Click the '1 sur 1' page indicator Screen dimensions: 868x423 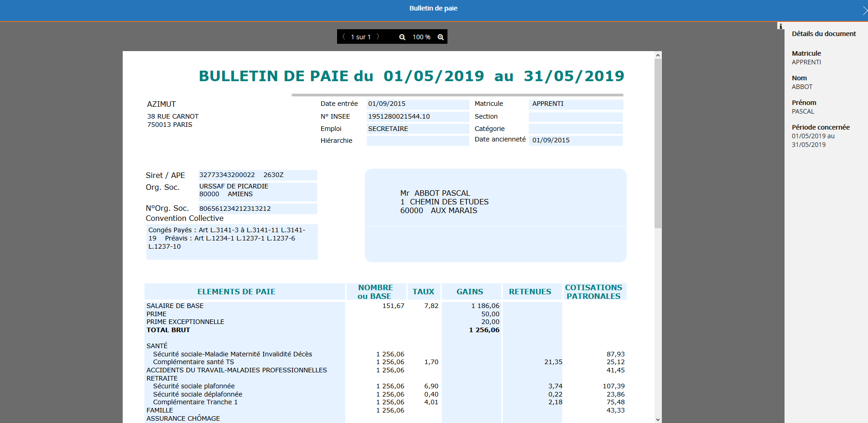[360, 37]
